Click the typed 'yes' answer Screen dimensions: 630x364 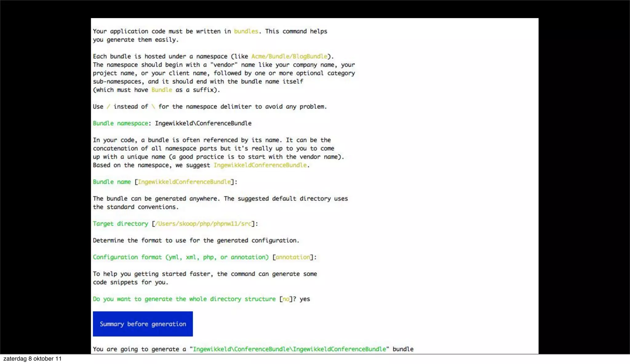click(305, 299)
